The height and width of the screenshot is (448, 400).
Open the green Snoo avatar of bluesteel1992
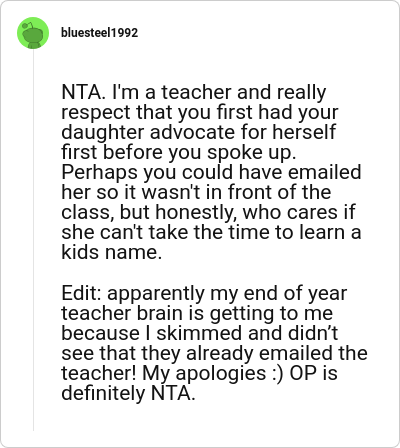point(33,33)
